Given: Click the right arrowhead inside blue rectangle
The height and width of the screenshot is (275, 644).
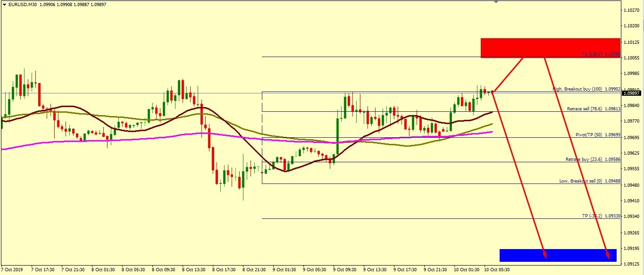Looking at the screenshot, I should point(608,256).
